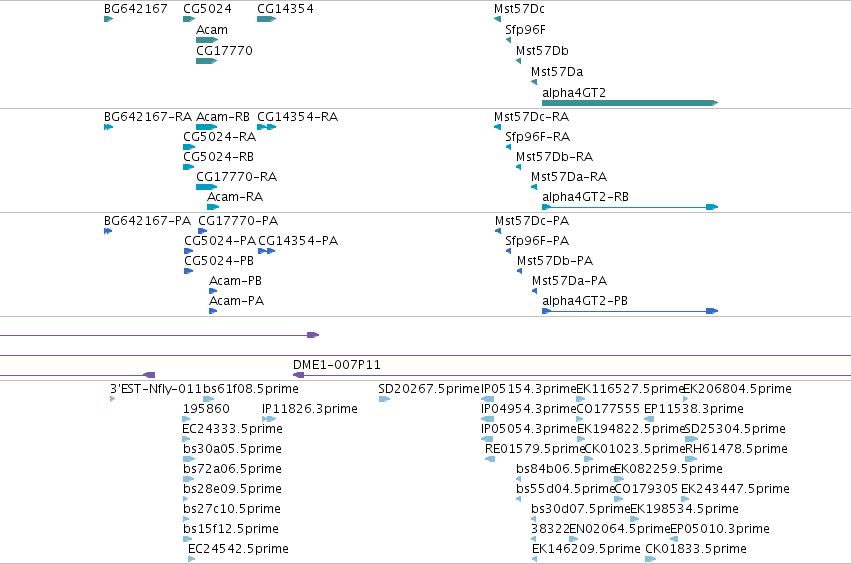
Task: Select the CG17770 gene label
Action: [224, 50]
